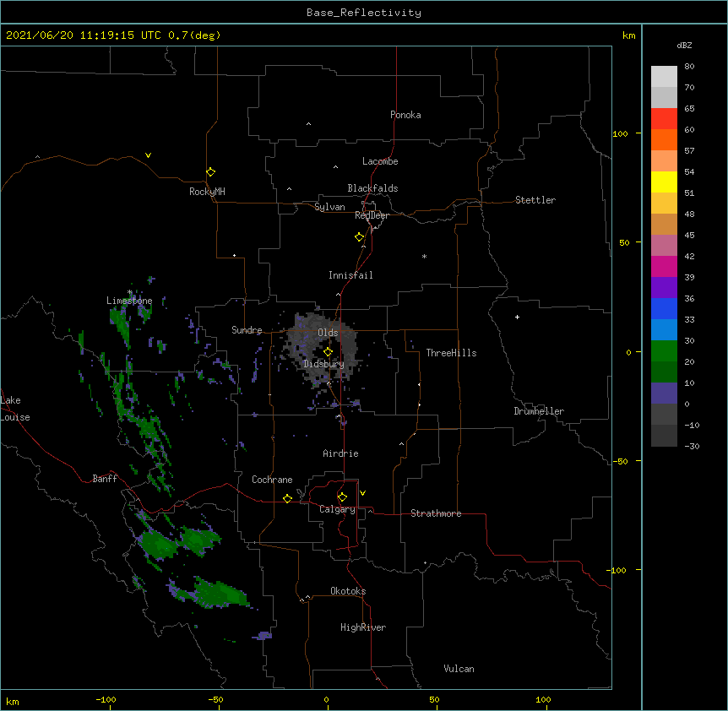Click the km unit label in top-right header
728x711 pixels.
point(628,35)
